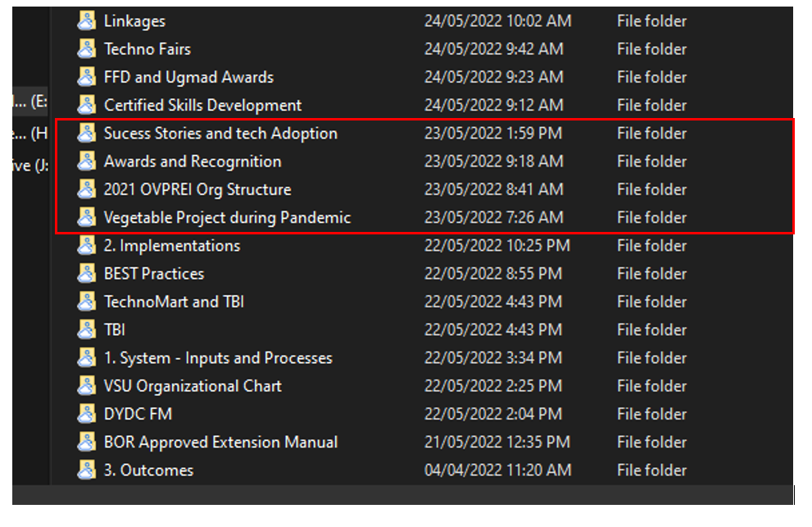The width and height of the screenshot is (812, 527).
Task: Click the BOR Approved Extension Manual folder
Action: 220,443
